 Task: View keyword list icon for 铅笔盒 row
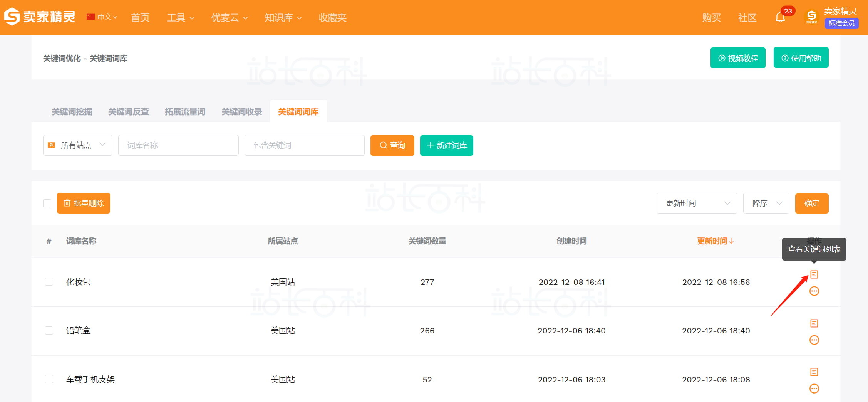point(814,323)
